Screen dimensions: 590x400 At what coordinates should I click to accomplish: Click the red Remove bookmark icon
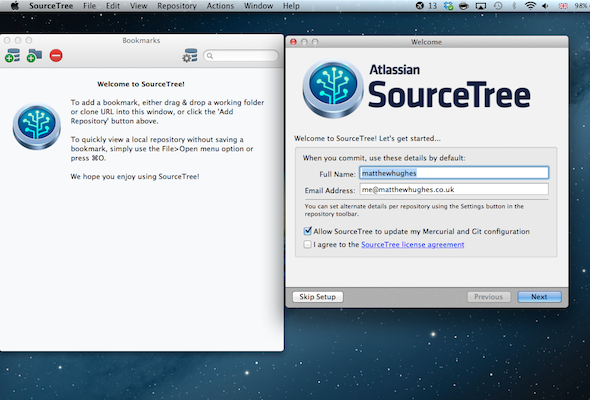(x=56, y=56)
